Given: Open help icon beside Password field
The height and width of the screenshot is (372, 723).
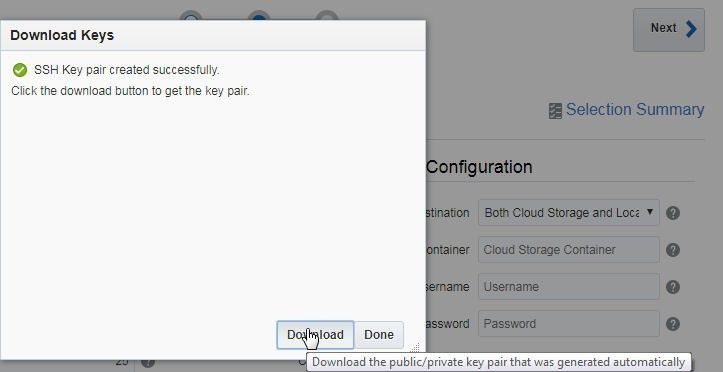Looking at the screenshot, I should click(x=673, y=324).
